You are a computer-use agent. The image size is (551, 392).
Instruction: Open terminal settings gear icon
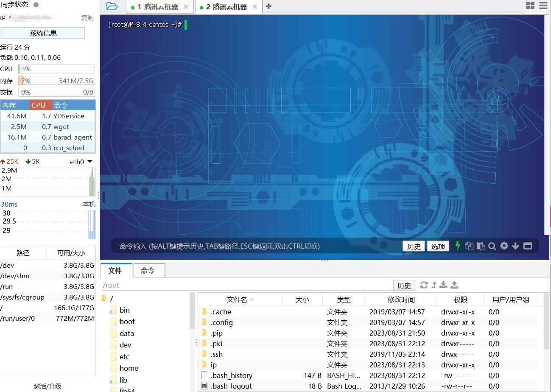[504, 246]
